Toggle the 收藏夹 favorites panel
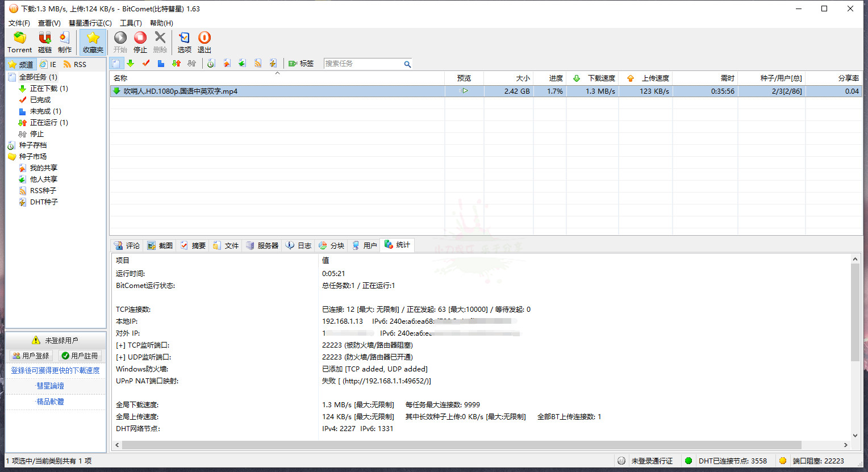Viewport: 868px width, 472px height. [x=93, y=43]
